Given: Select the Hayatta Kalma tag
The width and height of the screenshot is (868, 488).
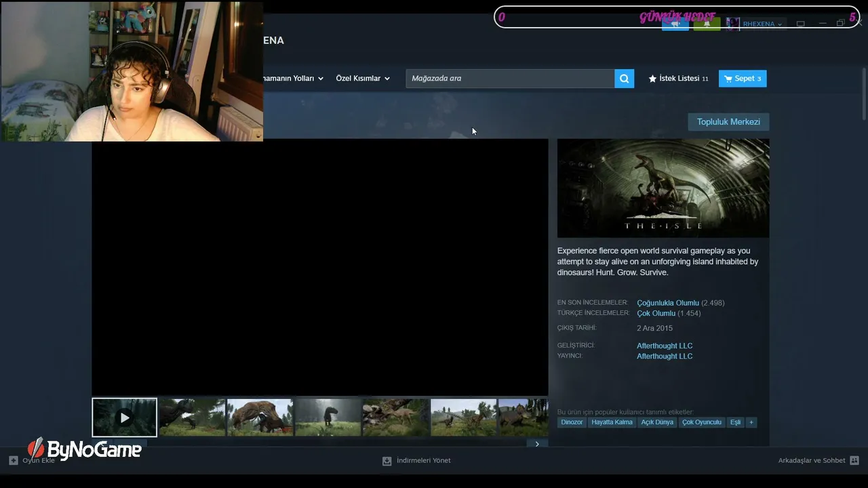Looking at the screenshot, I should (x=612, y=422).
